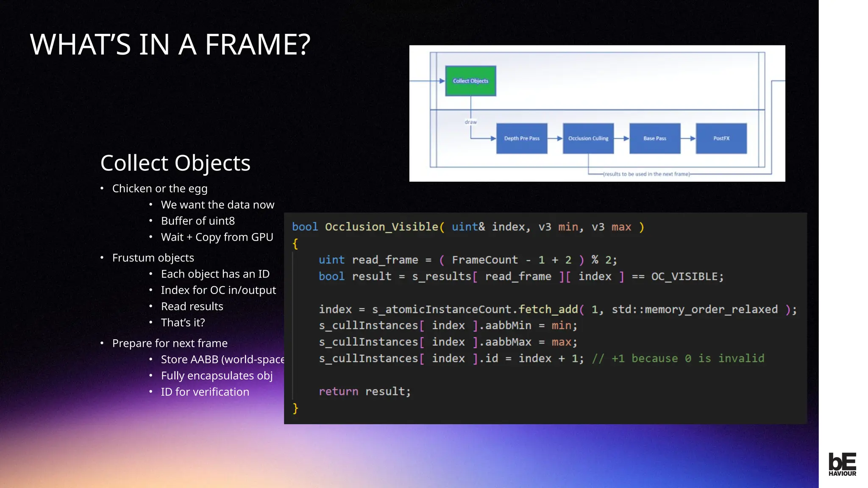Click the Frustum objects bullet
This screenshot has height=488, width=868.
point(153,258)
